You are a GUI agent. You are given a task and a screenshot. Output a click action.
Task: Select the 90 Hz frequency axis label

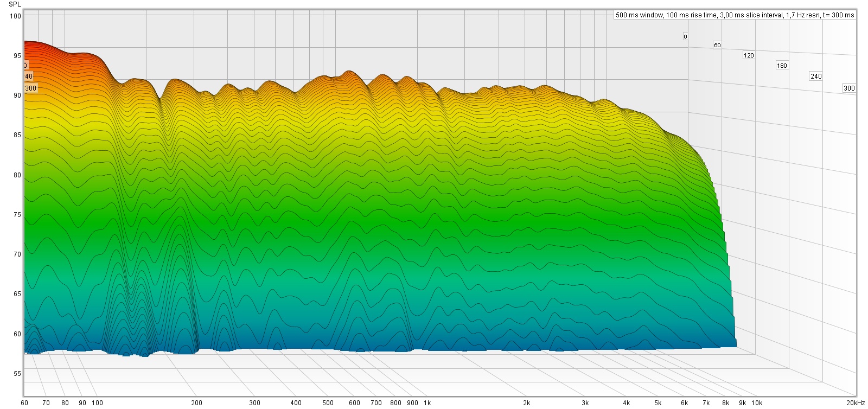click(82, 403)
